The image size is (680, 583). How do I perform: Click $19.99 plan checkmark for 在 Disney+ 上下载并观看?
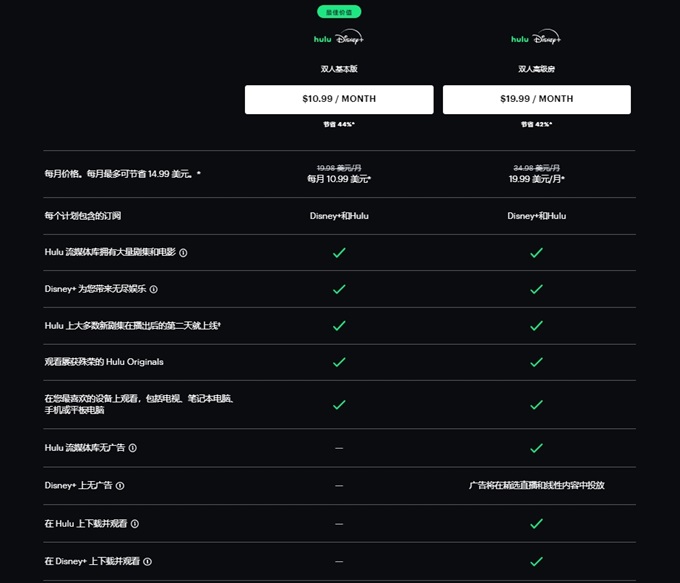point(536,562)
